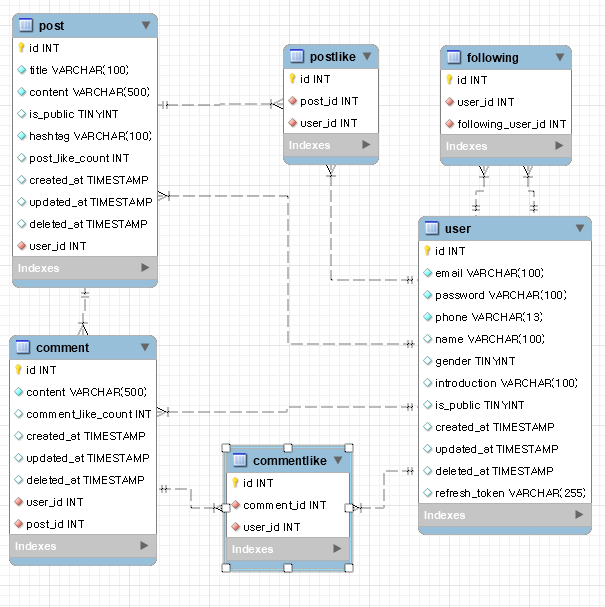This screenshot has height=607, width=605.
Task: Expand Indexes section of following table
Action: point(559,146)
